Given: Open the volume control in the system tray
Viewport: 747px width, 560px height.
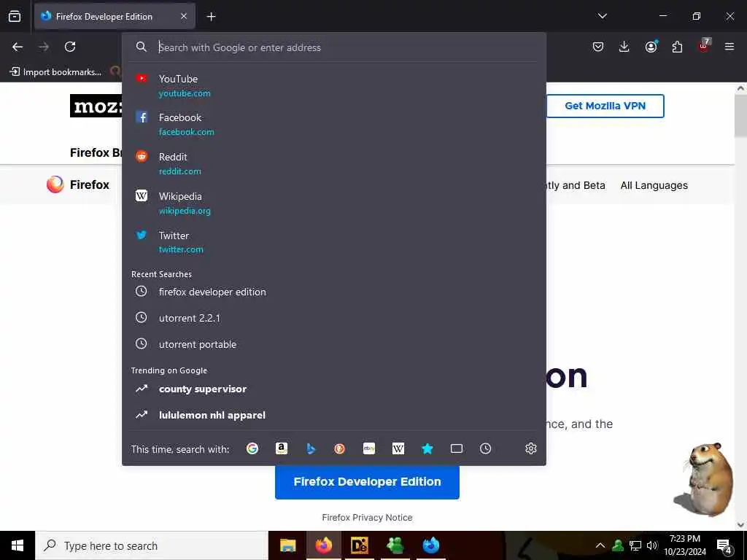Looking at the screenshot, I should (652, 545).
